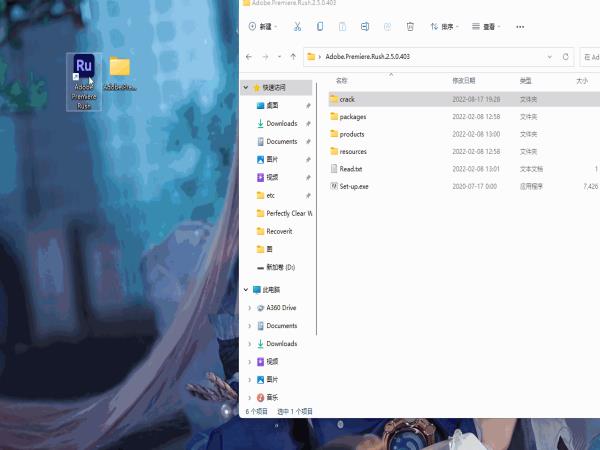The image size is (600, 450).
Task: Collapse the Quick access (快速访问) section
Action: [246, 88]
